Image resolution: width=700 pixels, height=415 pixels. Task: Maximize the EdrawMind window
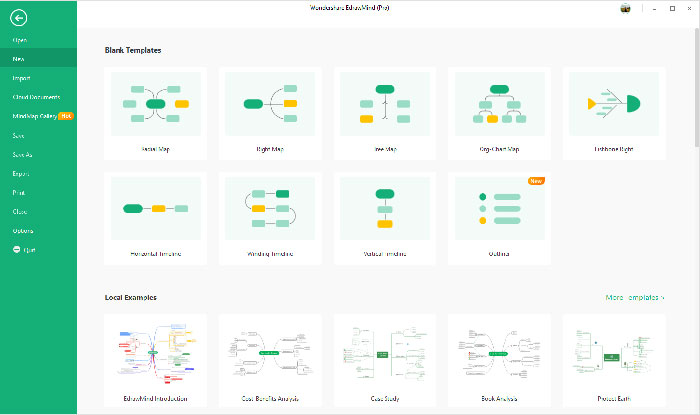tap(672, 8)
